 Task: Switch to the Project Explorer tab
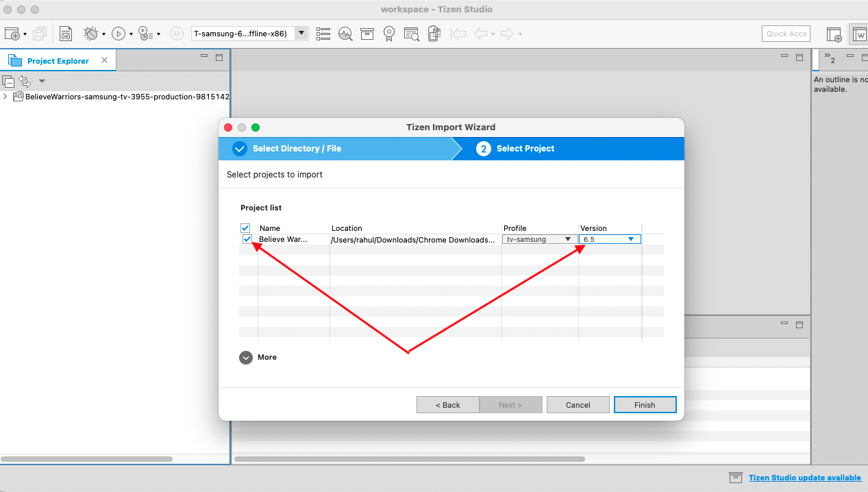pos(58,61)
